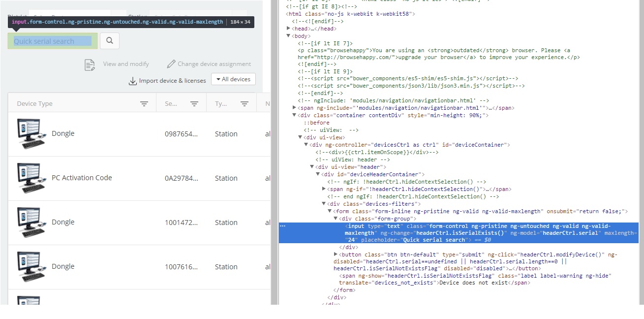
Task: Select the json3.min.js script comment line
Action: coord(411,86)
